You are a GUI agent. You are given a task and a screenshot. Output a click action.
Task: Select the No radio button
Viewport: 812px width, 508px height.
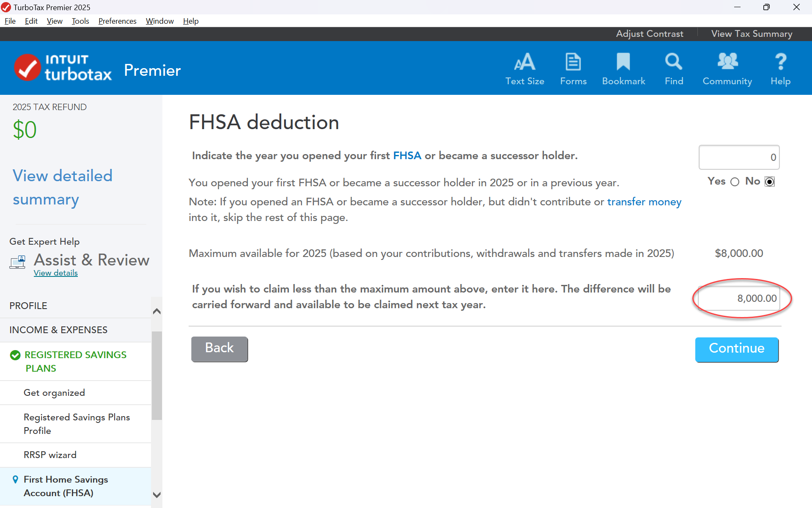click(770, 182)
